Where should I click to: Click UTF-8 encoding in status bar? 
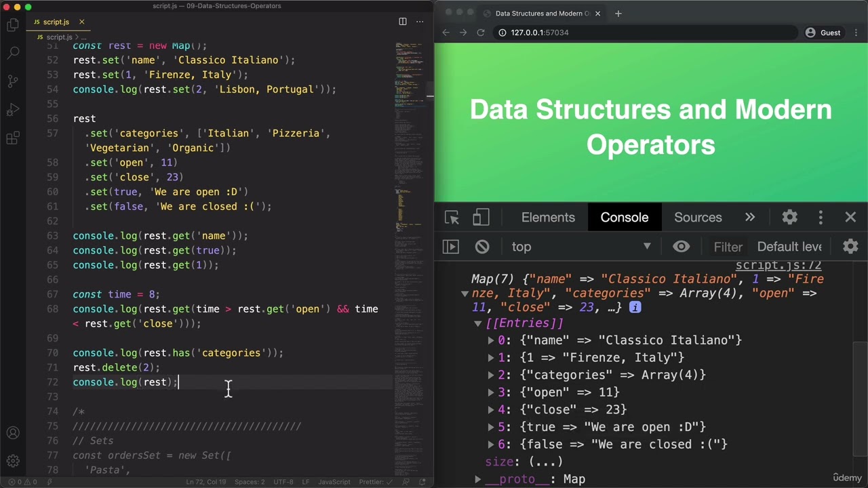[283, 482]
